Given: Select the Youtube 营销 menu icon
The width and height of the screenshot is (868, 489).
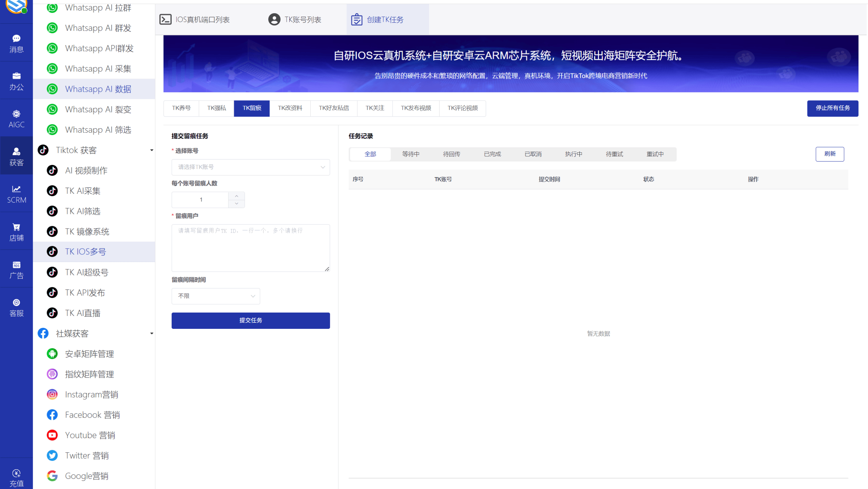Looking at the screenshot, I should pos(52,435).
